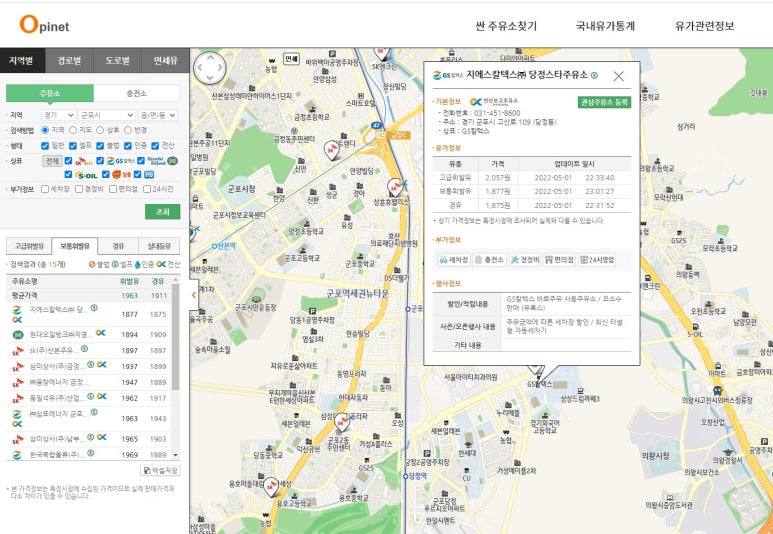Viewport: 773px width, 534px height.
Task: Click results list scroll-down arrow
Action: click(x=176, y=455)
